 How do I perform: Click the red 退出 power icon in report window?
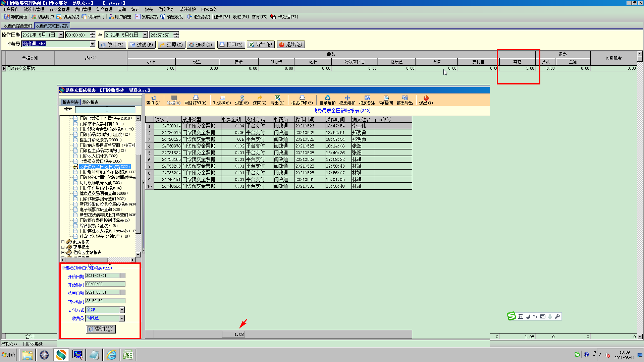pos(426,98)
